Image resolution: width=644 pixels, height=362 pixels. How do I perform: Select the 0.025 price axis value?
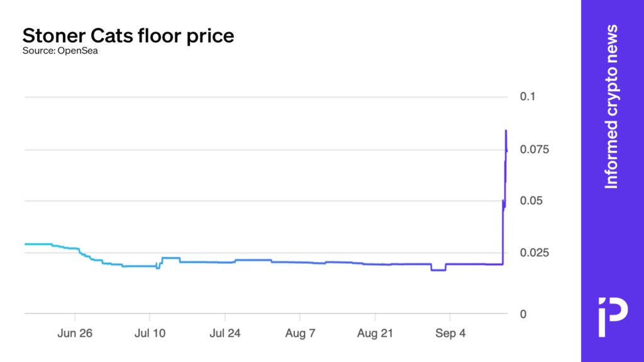coord(533,253)
